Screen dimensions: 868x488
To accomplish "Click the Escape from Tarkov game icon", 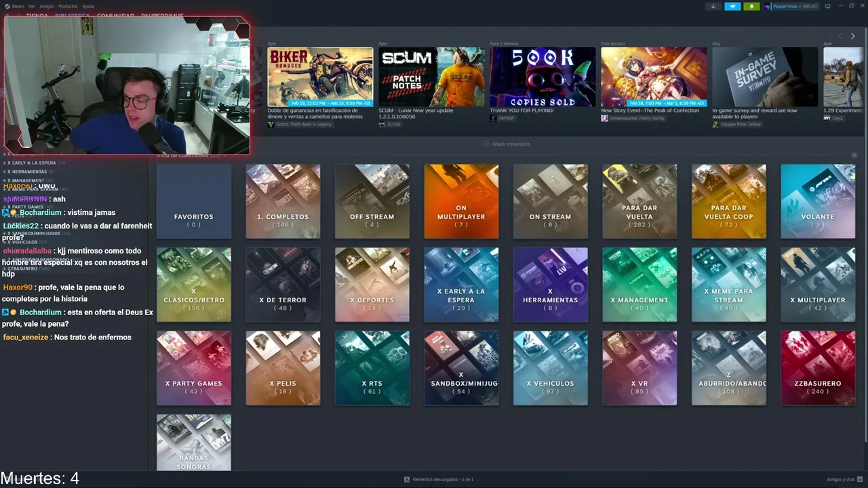I will (x=715, y=125).
